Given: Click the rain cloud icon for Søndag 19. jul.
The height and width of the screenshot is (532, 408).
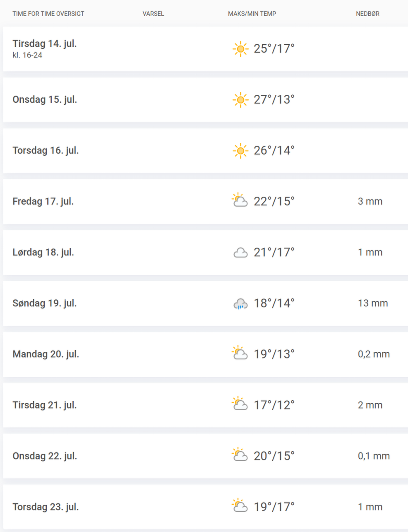Looking at the screenshot, I should (x=240, y=304).
